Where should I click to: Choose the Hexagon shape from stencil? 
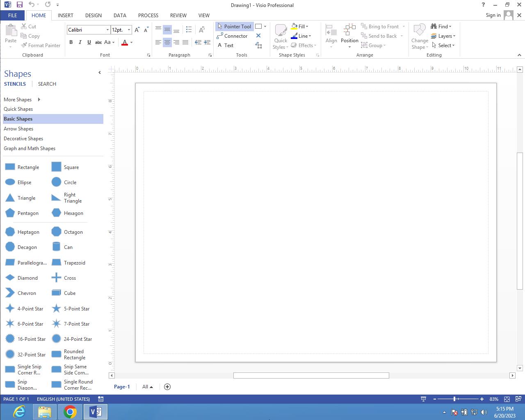coord(57,213)
